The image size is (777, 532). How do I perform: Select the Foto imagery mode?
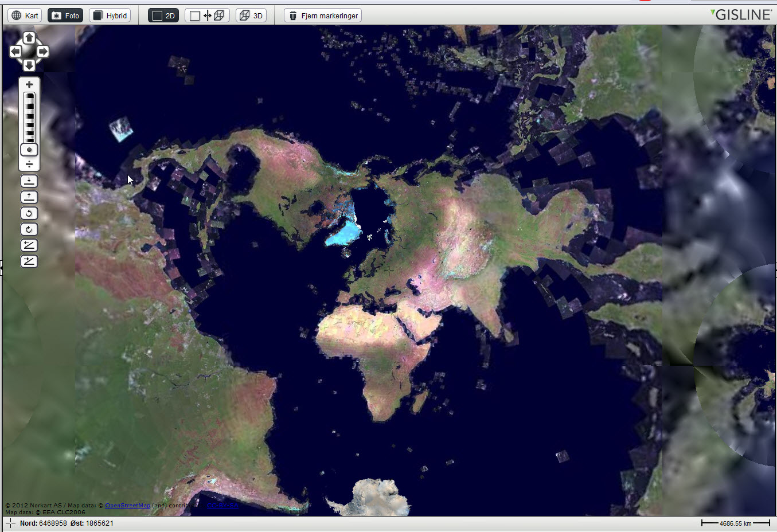[65, 15]
